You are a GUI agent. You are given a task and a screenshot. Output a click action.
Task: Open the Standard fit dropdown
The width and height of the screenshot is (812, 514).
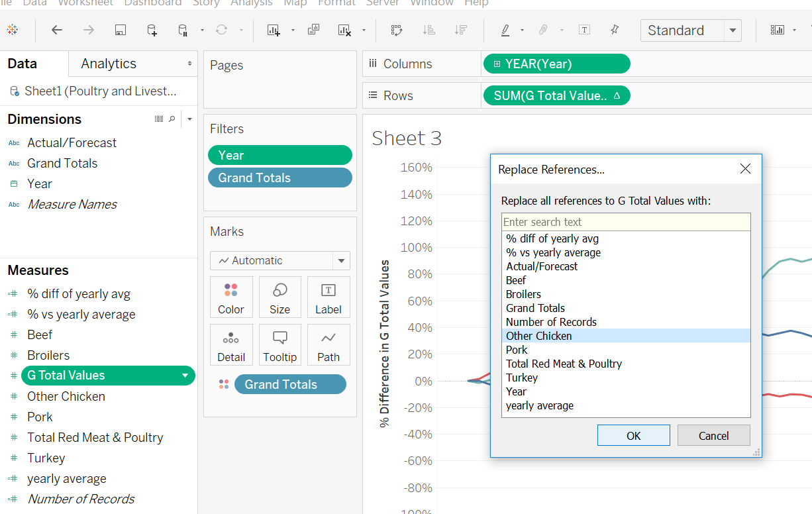point(732,30)
